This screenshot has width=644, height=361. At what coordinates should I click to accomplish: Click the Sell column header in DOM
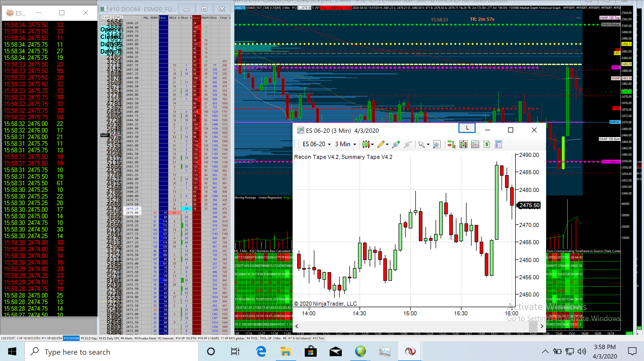click(x=196, y=18)
